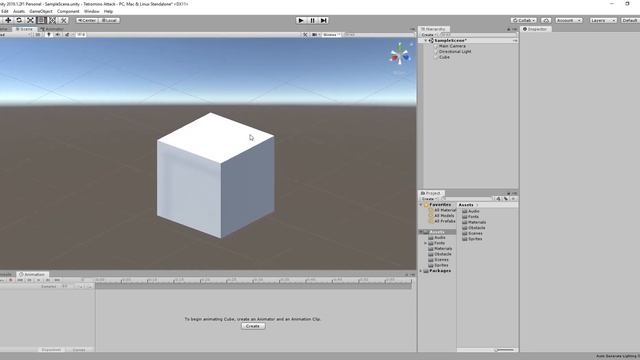Screen dimensions: 640x360
Task: Open the Help menu
Action: tap(108, 11)
